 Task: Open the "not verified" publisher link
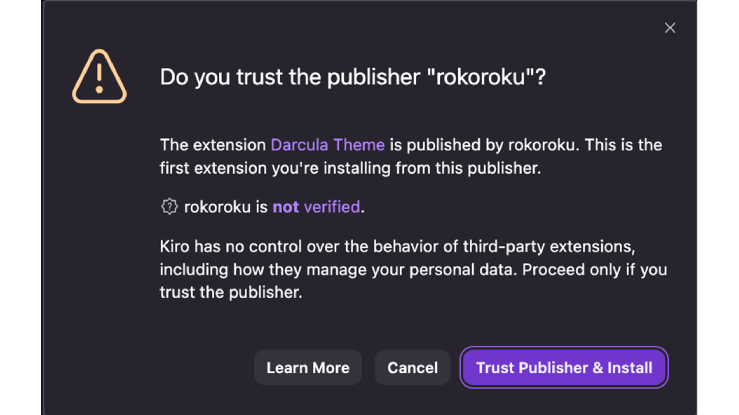(x=316, y=207)
